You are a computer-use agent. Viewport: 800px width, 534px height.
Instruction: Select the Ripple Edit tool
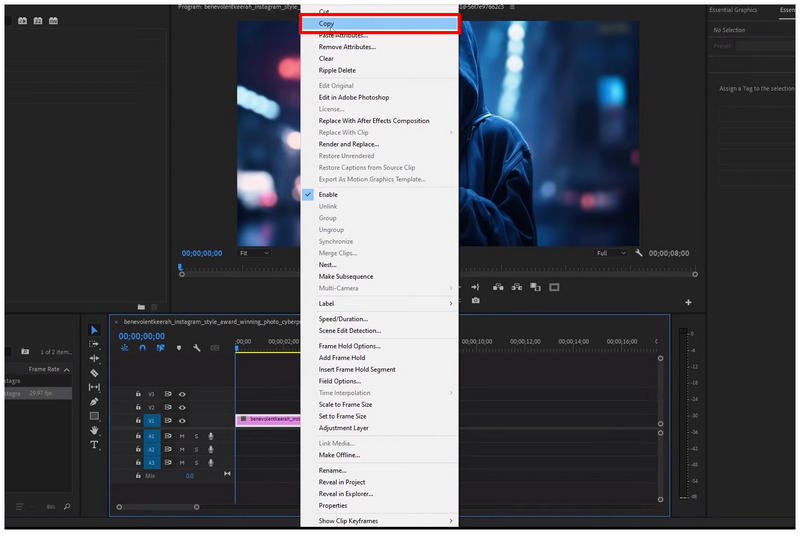pos(94,359)
